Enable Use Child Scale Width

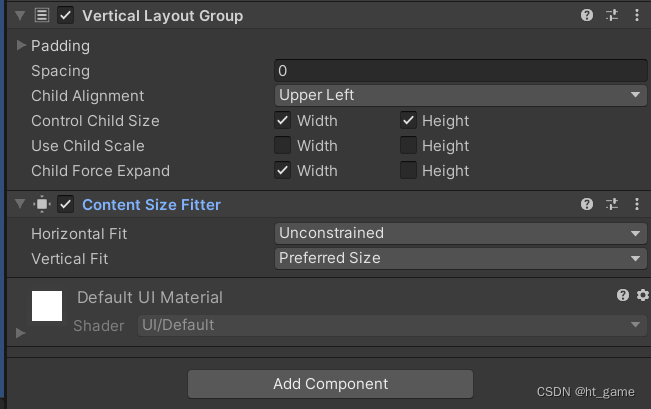coord(283,146)
